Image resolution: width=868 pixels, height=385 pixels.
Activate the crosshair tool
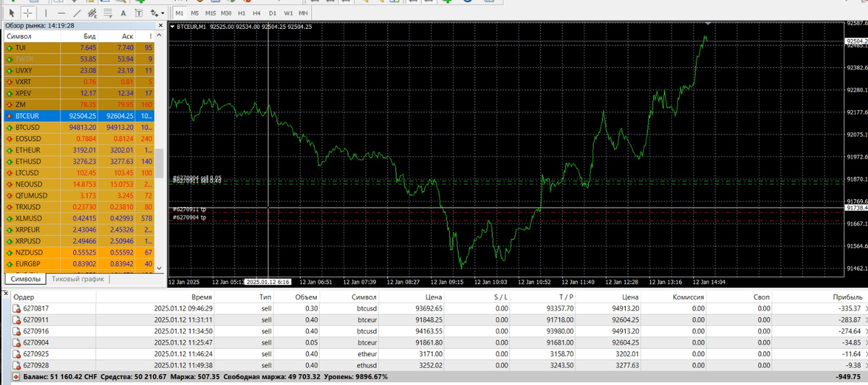27,13
